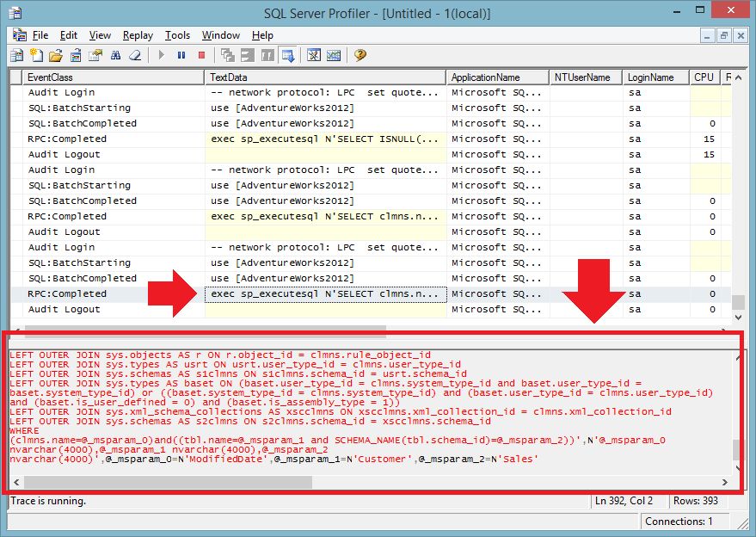Select the topmost Audit Login event row
Screen dimensions: 756x537
[x=371, y=93]
